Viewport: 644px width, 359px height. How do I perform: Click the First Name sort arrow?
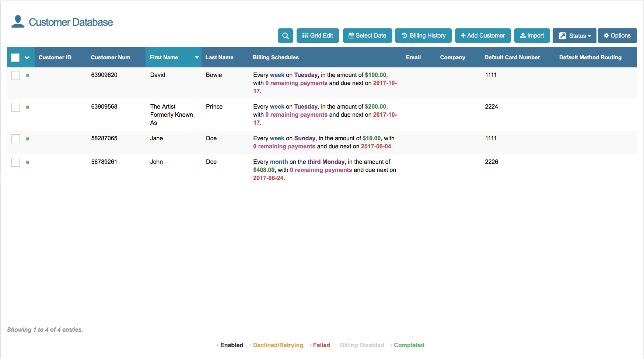(197, 57)
